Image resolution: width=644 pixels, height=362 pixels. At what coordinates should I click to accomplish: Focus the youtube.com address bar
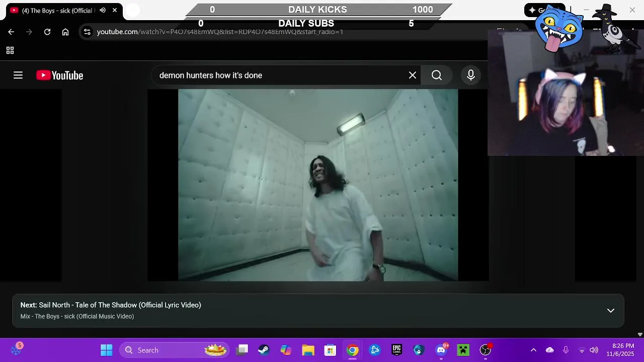point(220,32)
